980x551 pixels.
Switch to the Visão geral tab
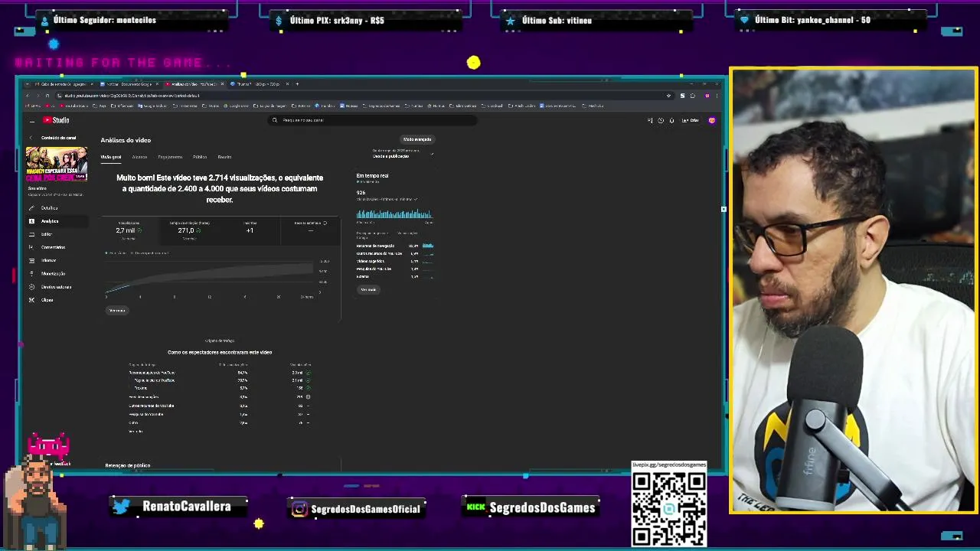tap(111, 157)
